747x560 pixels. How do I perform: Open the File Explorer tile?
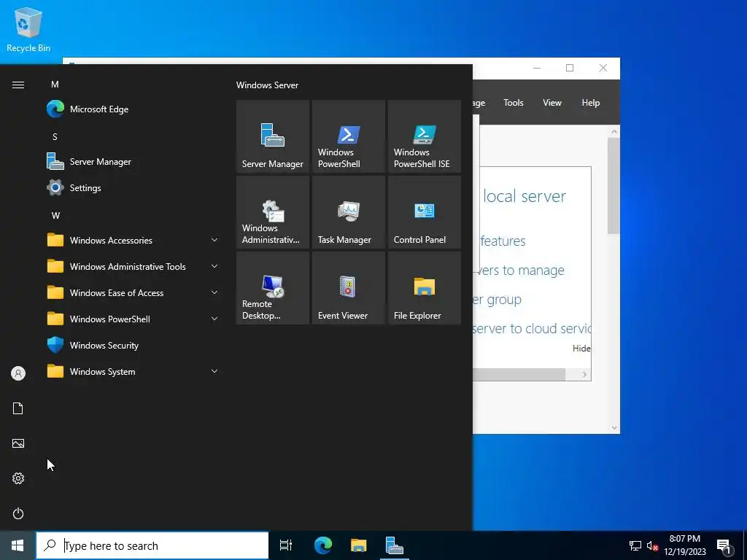click(x=425, y=288)
